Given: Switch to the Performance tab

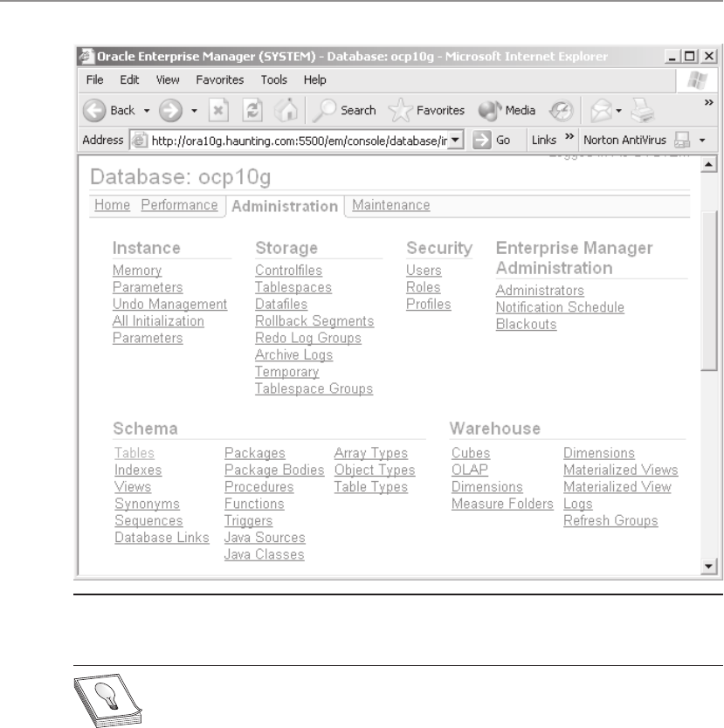Looking at the screenshot, I should (179, 205).
